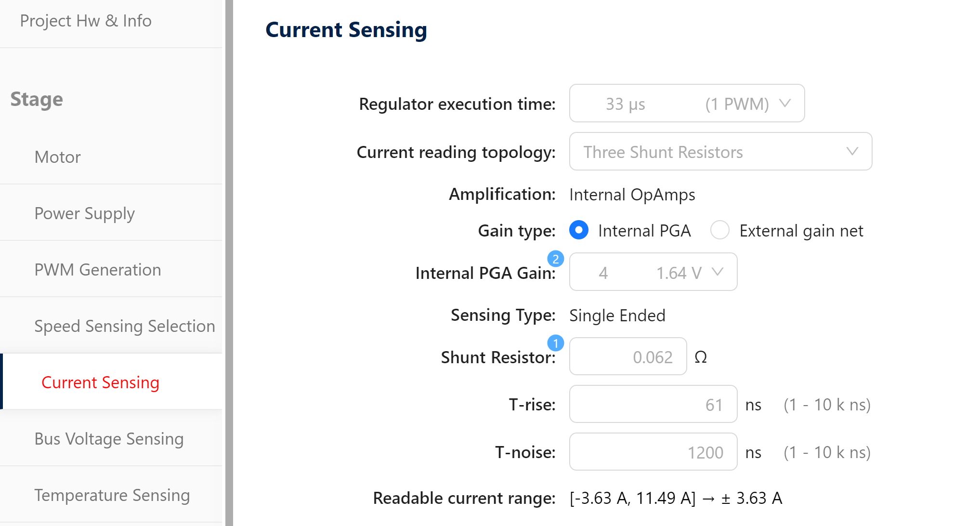Viewport: 980px width, 526px height.
Task: Open the Motor configuration section
Action: [x=57, y=157]
